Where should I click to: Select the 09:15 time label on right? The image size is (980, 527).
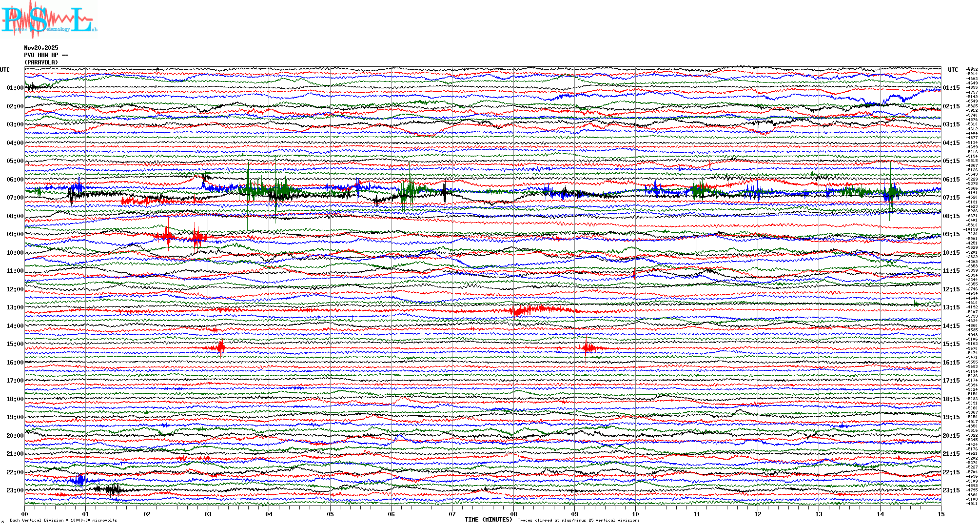951,234
